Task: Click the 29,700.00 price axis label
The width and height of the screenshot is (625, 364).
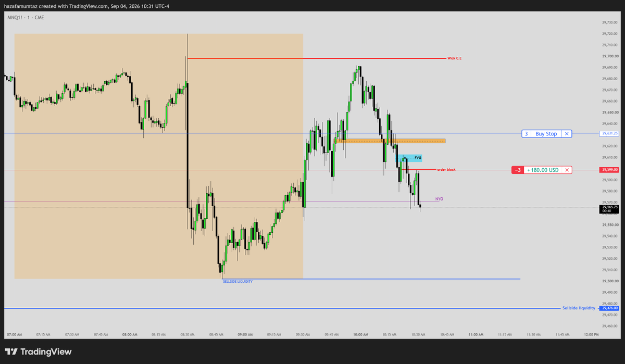Action: point(609,56)
